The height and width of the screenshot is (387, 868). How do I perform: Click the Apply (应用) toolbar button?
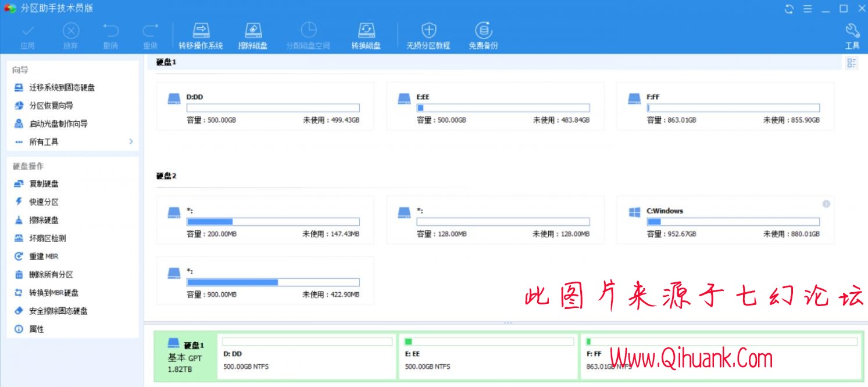click(27, 36)
